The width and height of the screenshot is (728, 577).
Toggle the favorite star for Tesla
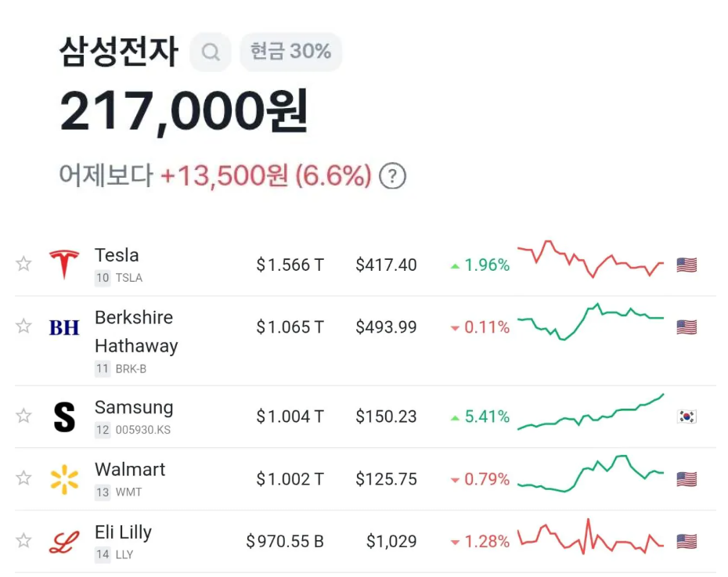click(x=23, y=265)
